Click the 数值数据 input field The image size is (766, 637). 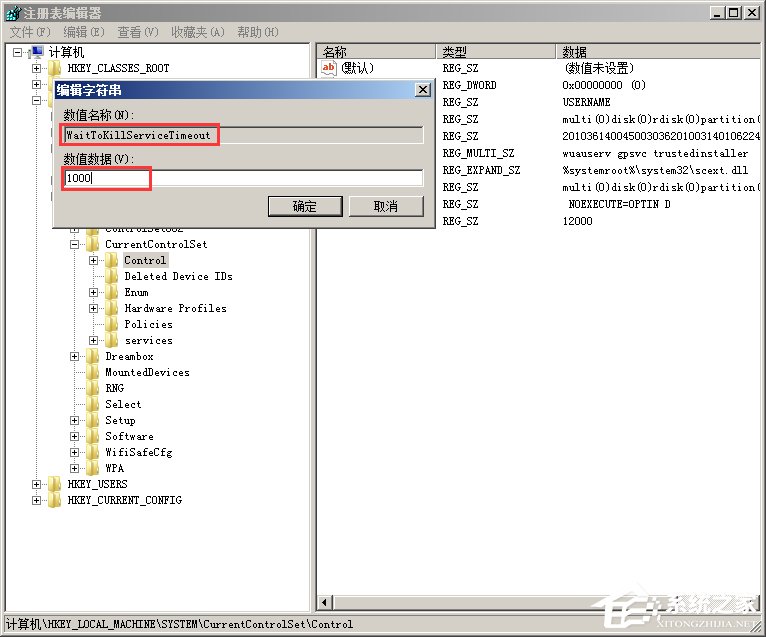pos(243,178)
